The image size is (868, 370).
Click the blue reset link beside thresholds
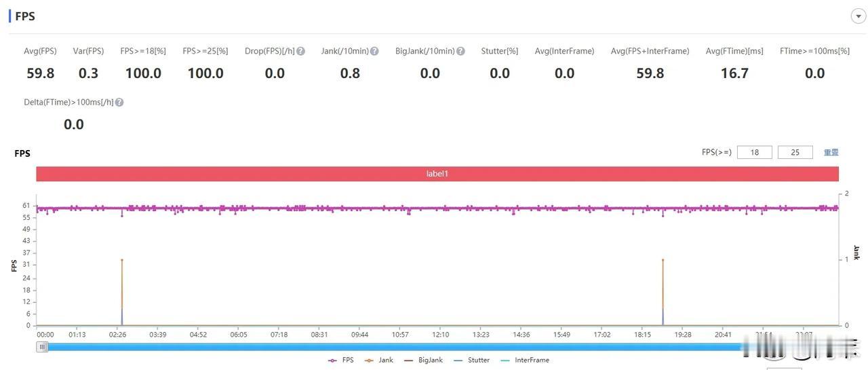tap(831, 152)
